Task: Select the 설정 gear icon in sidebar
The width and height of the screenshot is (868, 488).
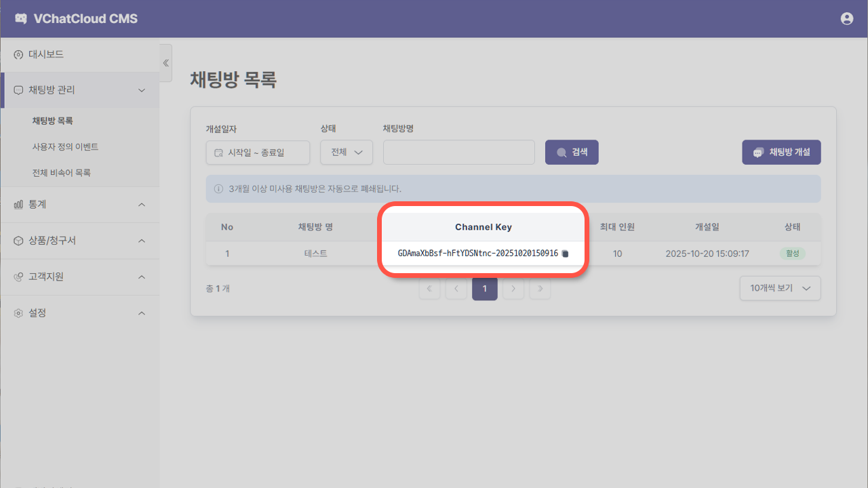Action: coord(17,312)
